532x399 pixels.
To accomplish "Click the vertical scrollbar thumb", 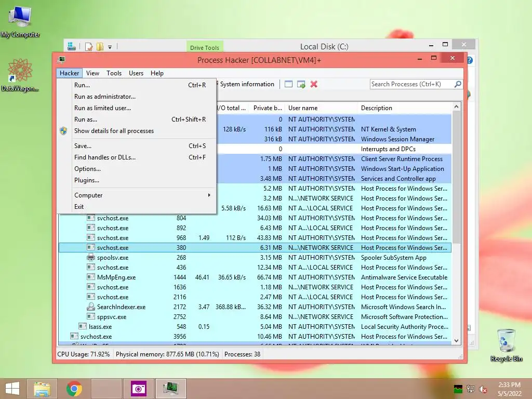I will [x=456, y=177].
